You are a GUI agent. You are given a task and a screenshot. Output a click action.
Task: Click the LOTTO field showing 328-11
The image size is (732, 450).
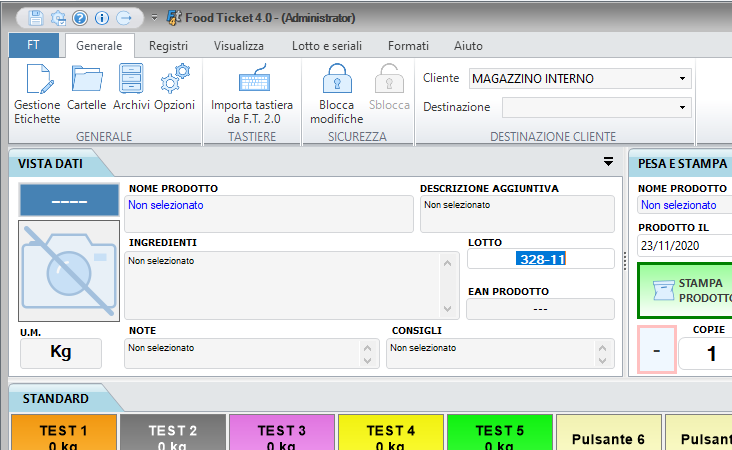(541, 259)
